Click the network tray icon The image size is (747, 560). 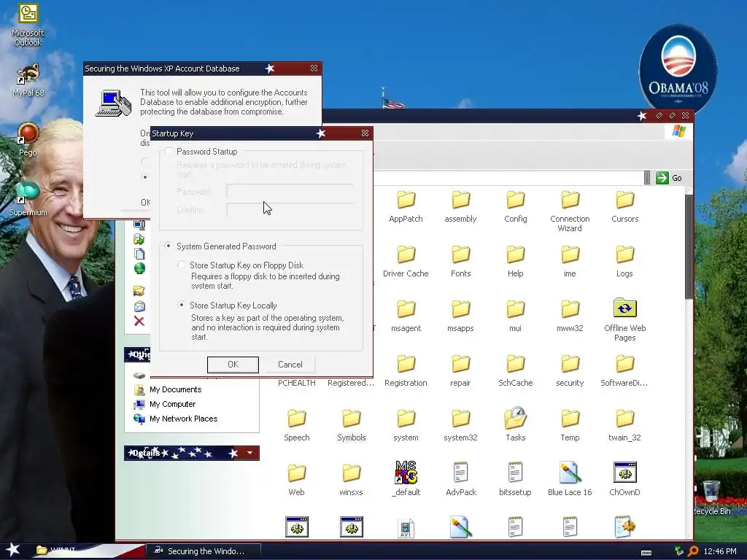(679, 551)
